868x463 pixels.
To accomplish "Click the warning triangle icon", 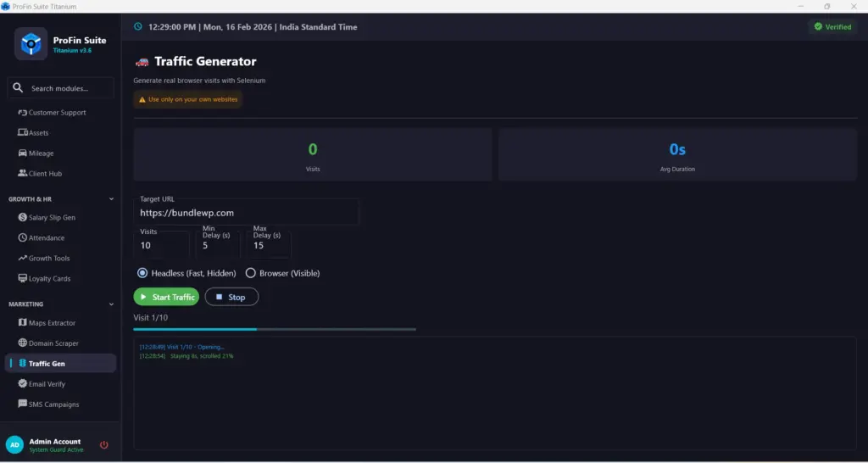I will click(x=142, y=100).
